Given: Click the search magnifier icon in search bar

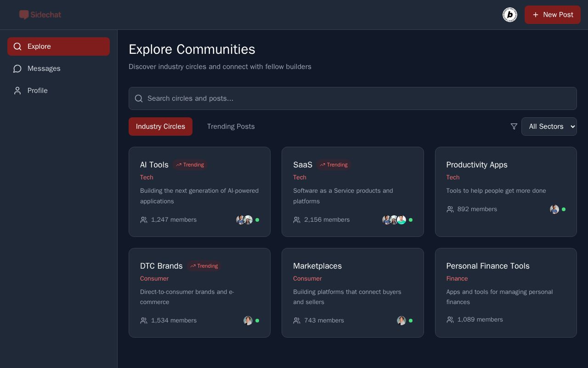Looking at the screenshot, I should [139, 98].
